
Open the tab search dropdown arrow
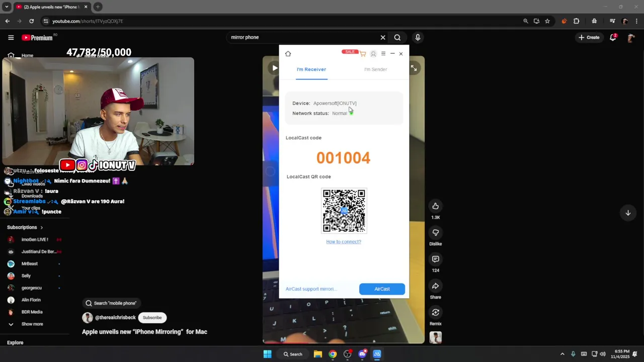[7, 7]
